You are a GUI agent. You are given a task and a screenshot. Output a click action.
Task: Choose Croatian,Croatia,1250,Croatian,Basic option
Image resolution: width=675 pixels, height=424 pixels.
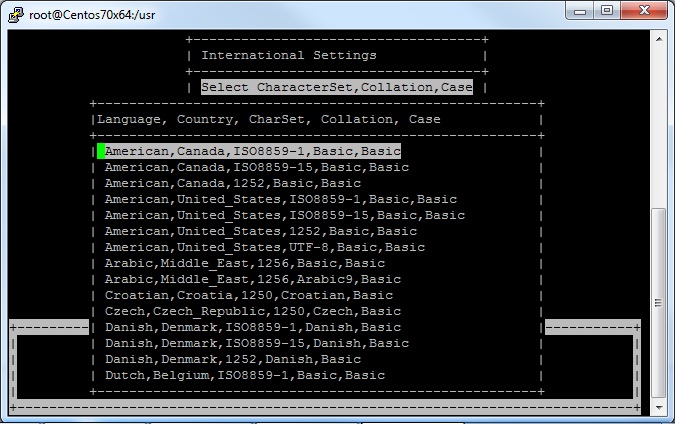pos(248,296)
